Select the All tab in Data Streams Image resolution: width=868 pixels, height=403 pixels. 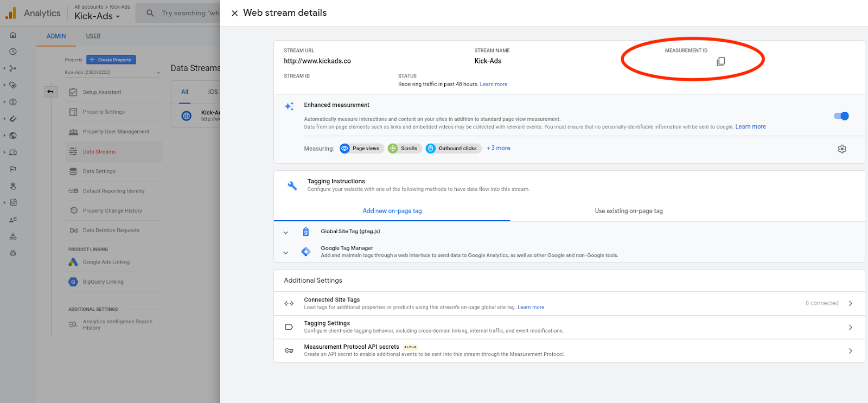[x=185, y=92]
